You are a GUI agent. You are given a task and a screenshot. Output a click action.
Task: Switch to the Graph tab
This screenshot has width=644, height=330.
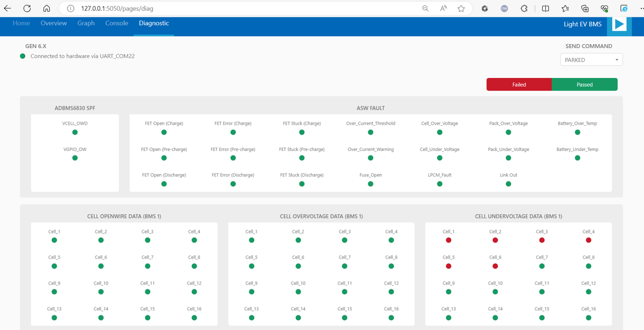(86, 23)
